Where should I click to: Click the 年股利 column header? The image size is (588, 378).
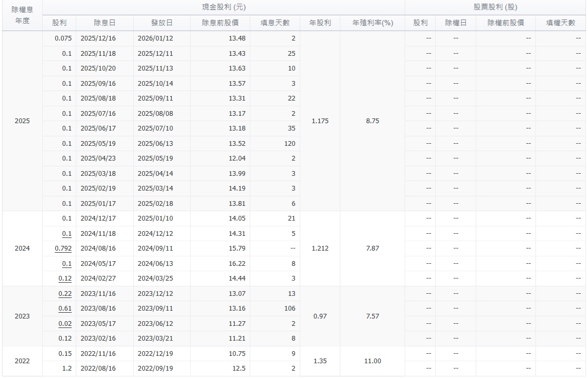[320, 23]
